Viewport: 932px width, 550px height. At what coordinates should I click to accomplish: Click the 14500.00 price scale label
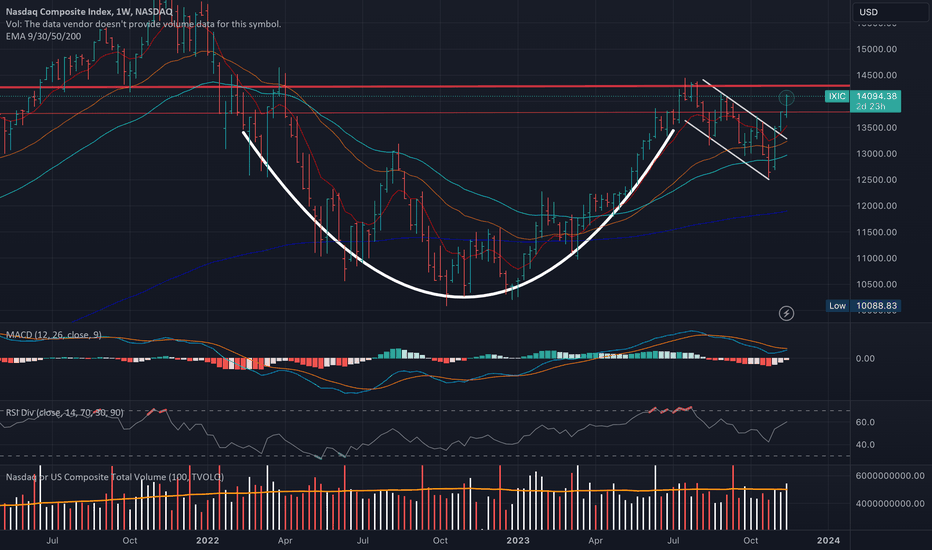click(x=876, y=76)
